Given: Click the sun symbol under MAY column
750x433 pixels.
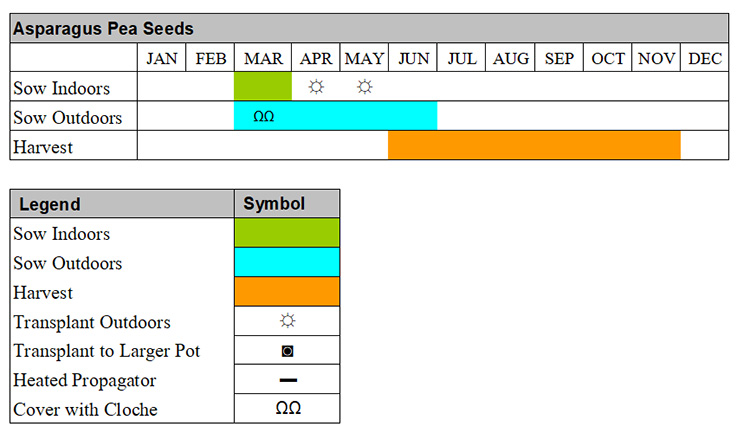Looking at the screenshot, I should 364,87.
